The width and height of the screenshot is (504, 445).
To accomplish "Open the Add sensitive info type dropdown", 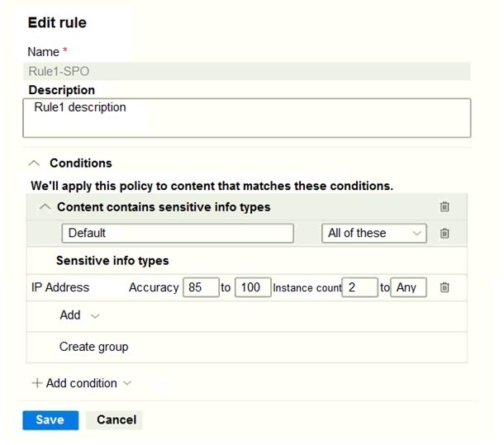I will 79,315.
